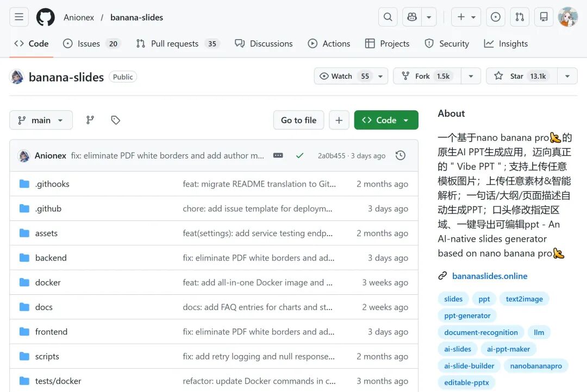Screen dimensions: 587x392
Task: Open the notifications inbox icon
Action: [x=544, y=17]
